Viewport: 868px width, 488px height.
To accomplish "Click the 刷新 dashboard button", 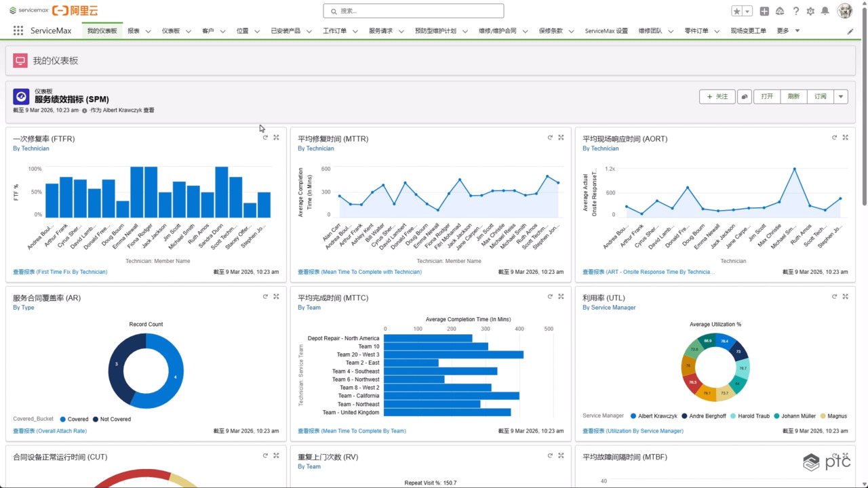I will click(793, 97).
